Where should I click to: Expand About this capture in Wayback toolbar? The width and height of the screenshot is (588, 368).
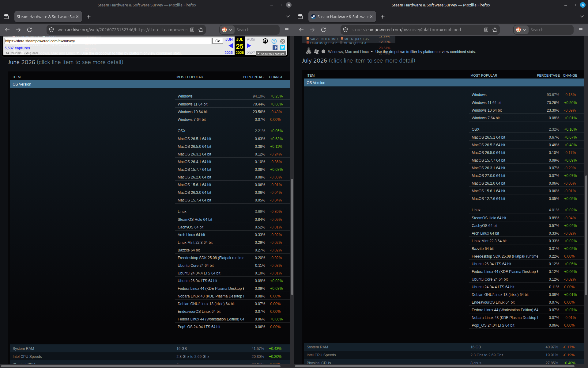[x=271, y=54]
